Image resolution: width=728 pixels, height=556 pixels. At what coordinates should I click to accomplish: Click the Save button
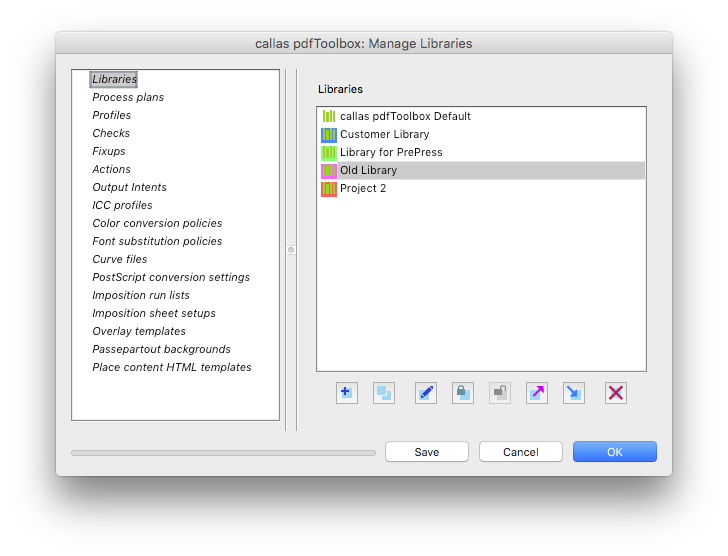[427, 452]
